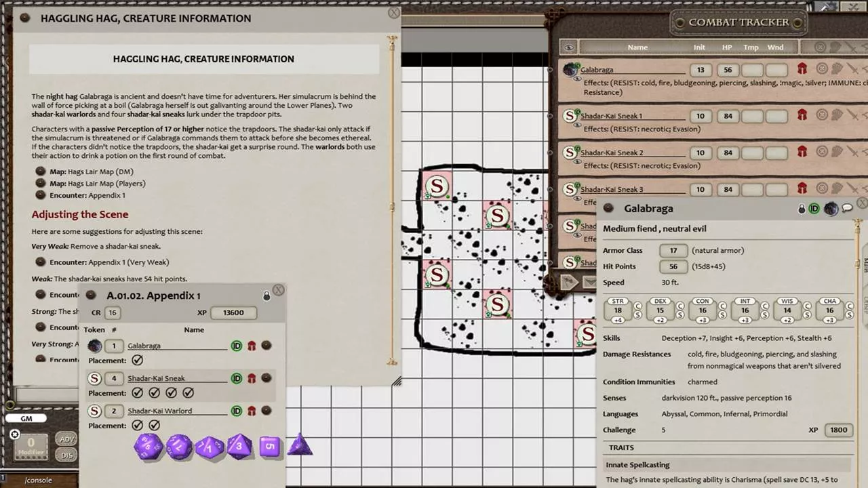Click the ADV advantage button
Image resolution: width=868 pixels, height=488 pixels.
(66, 439)
